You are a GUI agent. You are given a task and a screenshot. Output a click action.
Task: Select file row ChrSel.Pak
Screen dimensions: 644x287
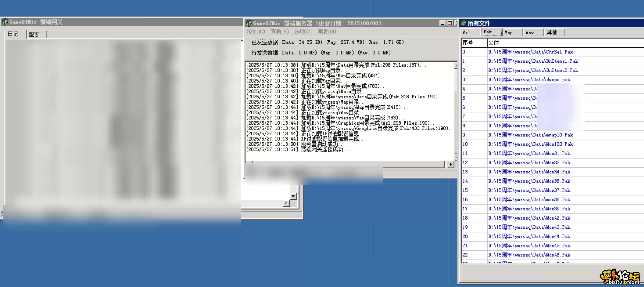[x=553, y=52]
